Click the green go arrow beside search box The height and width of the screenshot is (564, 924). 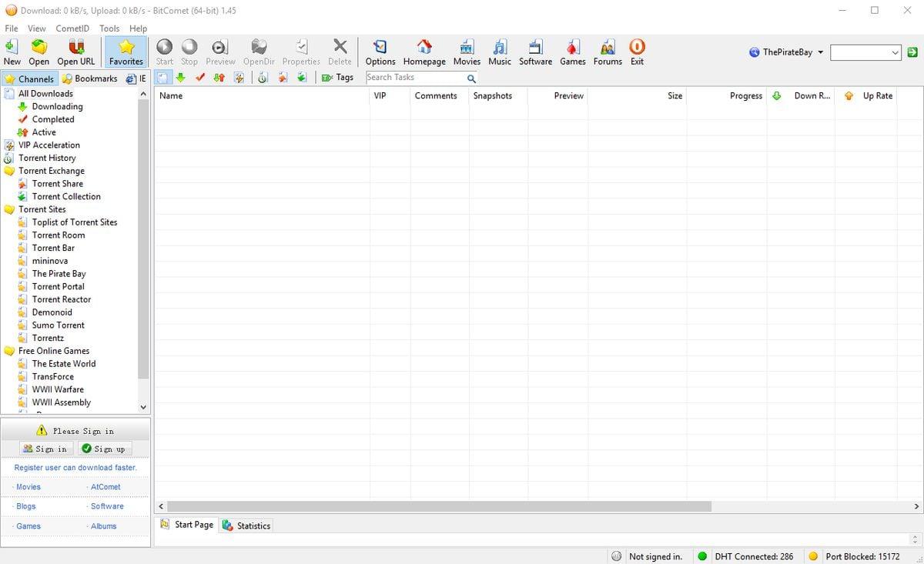(912, 52)
